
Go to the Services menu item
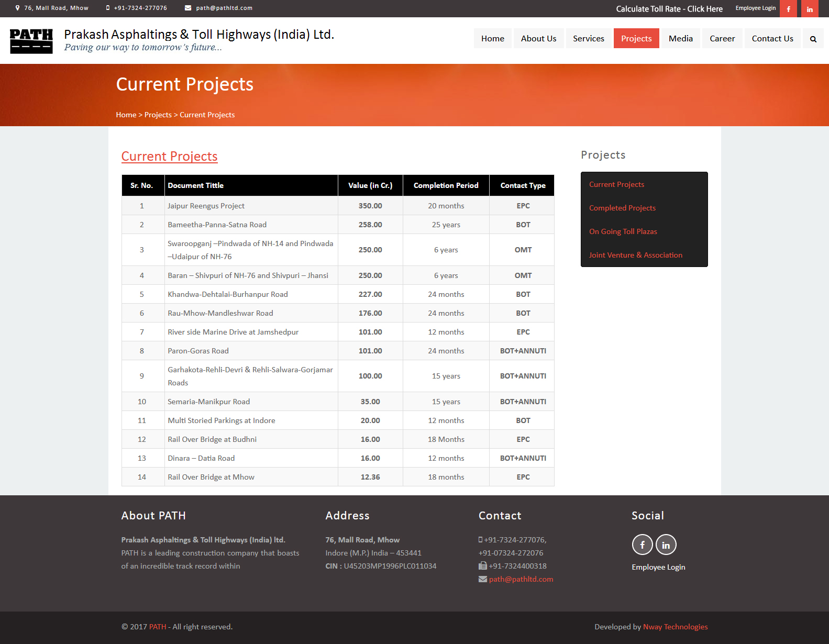[x=588, y=38]
